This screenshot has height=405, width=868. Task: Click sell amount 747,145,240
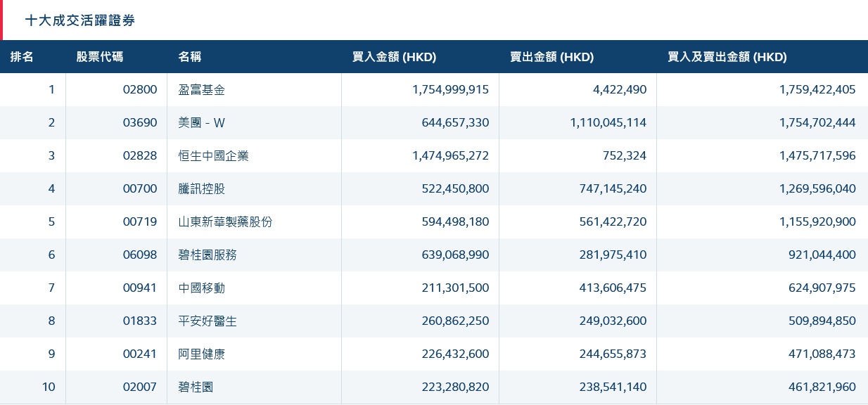click(x=613, y=189)
